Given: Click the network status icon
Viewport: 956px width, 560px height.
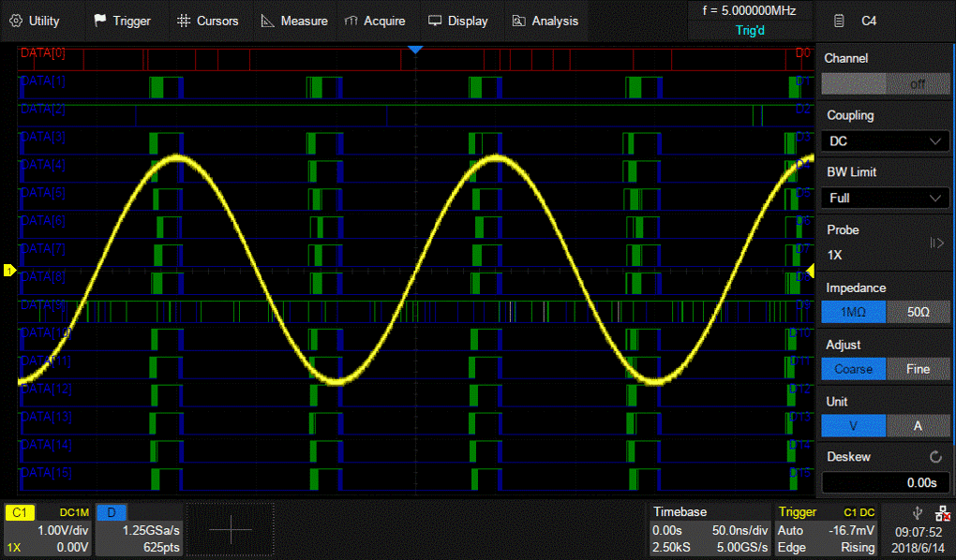Looking at the screenshot, I should click(x=942, y=514).
